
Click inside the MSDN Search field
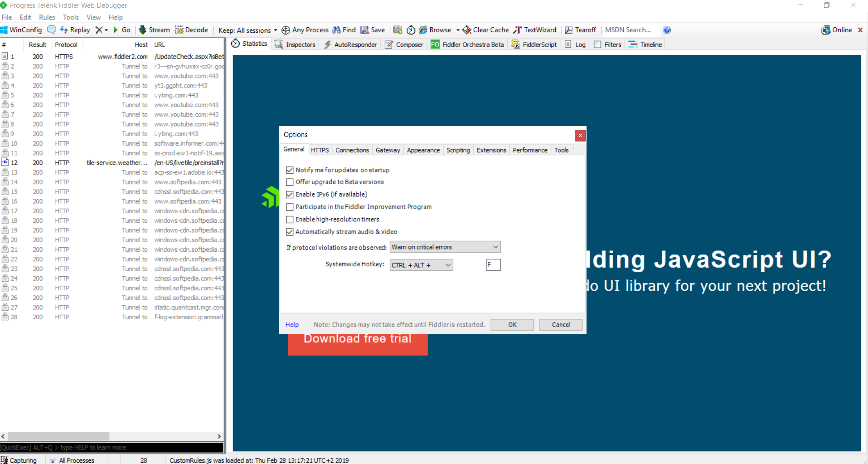(x=630, y=30)
